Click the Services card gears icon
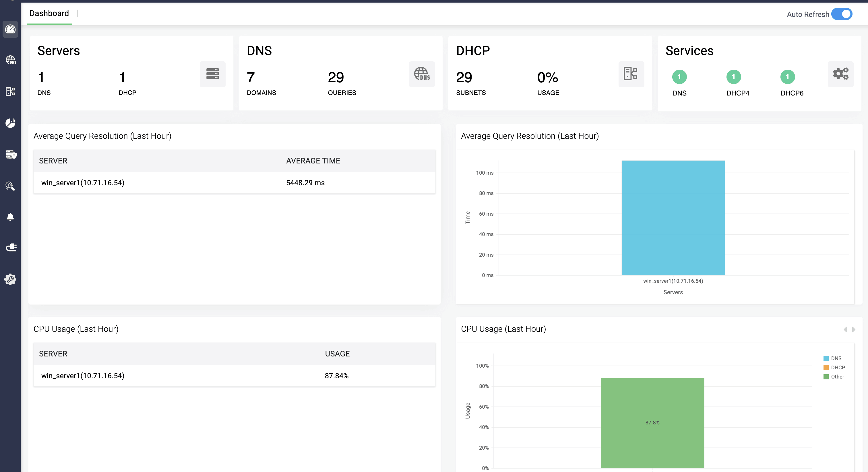Image resolution: width=868 pixels, height=472 pixels. tap(840, 74)
